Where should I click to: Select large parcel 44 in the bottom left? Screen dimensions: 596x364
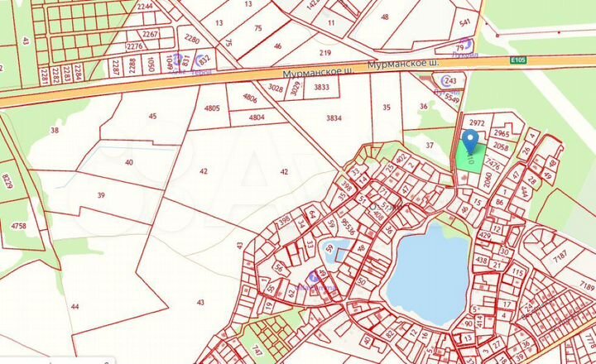click(74, 306)
